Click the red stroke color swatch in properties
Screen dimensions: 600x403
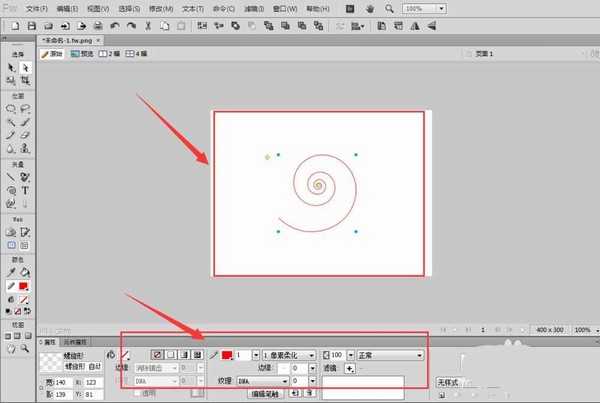coord(227,355)
